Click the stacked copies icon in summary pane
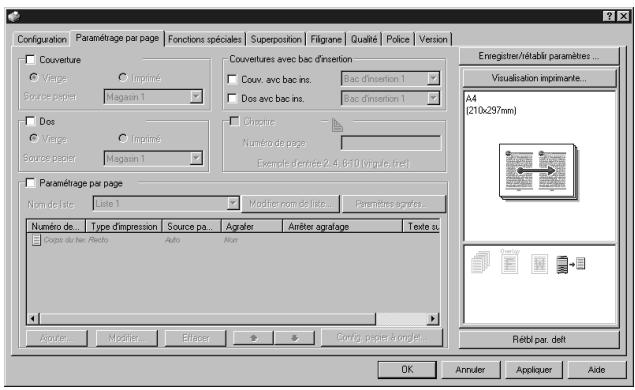 click(481, 262)
